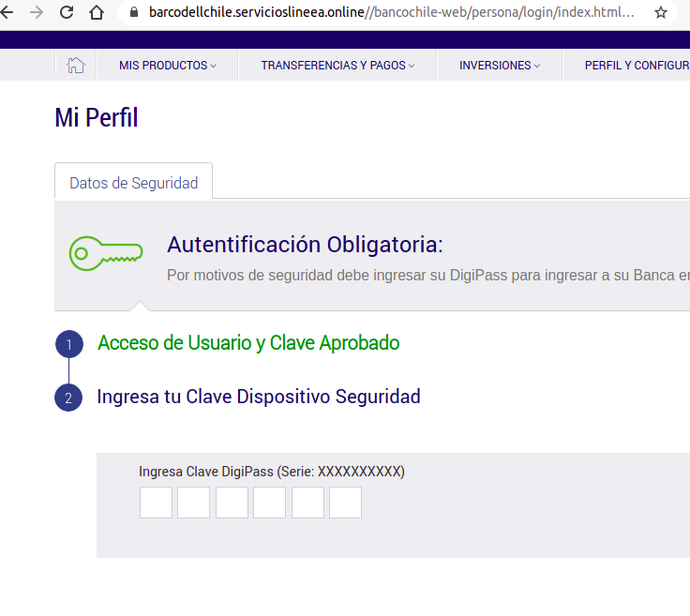Screen dimensions: 690x616
Task: Open the Transferencias y Pagos dropdown
Action: pyautogui.click(x=337, y=66)
